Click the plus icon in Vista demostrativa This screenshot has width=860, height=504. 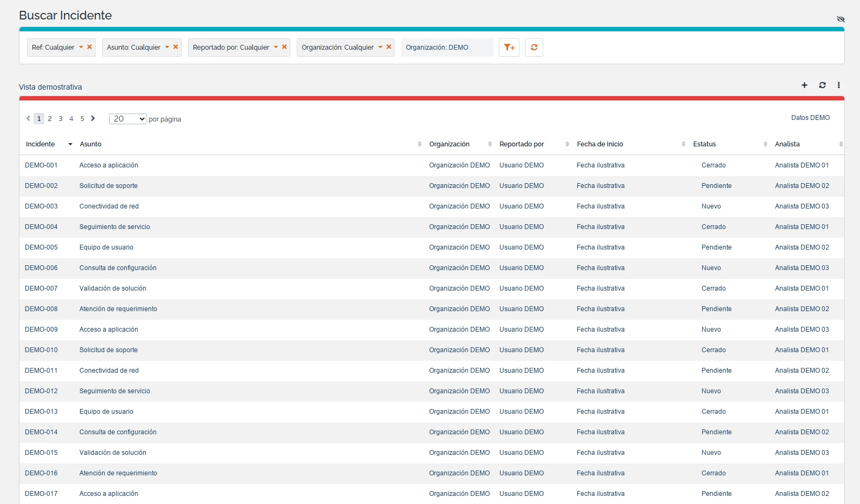click(804, 85)
